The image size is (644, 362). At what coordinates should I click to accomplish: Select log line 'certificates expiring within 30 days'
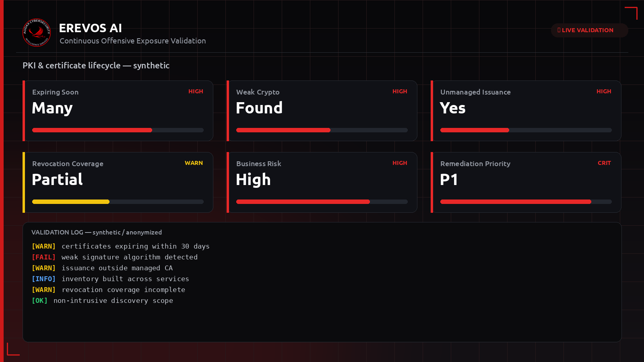coord(136,246)
